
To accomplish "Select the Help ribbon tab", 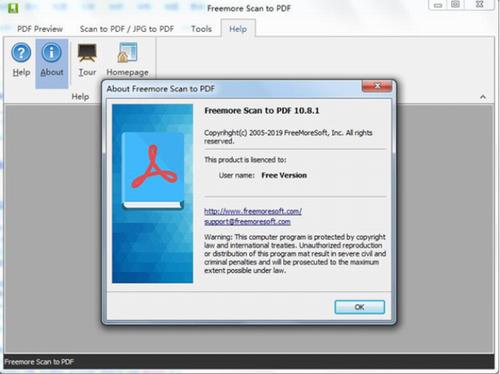I will [x=238, y=29].
